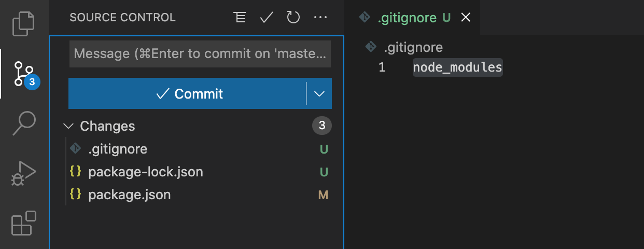Image resolution: width=644 pixels, height=249 pixels.
Task: Open the Search view icon
Action: 24,123
